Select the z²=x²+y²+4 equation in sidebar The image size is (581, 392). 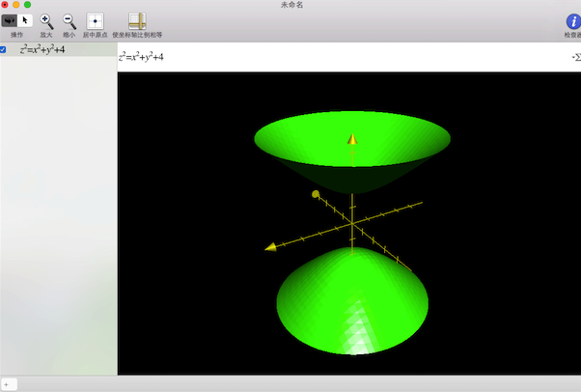click(x=42, y=49)
